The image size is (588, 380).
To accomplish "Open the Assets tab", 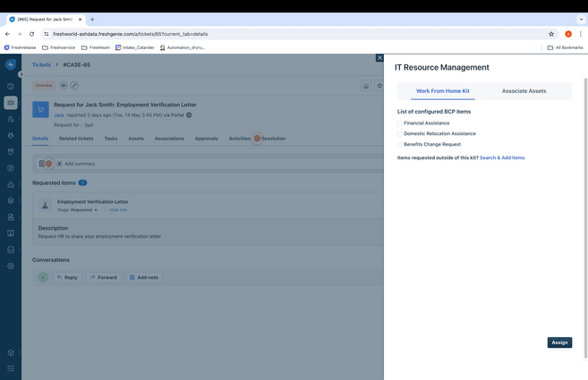I will 136,139.
